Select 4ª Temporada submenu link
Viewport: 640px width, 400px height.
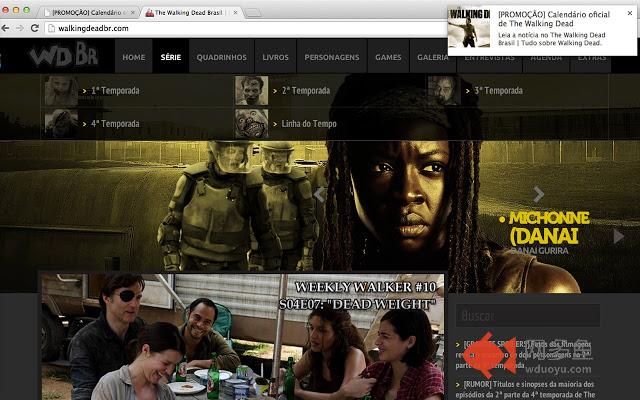[x=115, y=124]
